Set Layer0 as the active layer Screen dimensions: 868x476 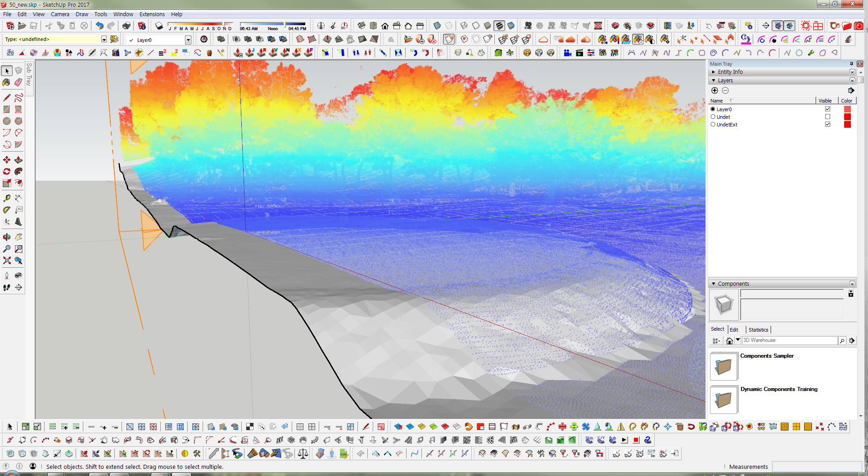(713, 109)
